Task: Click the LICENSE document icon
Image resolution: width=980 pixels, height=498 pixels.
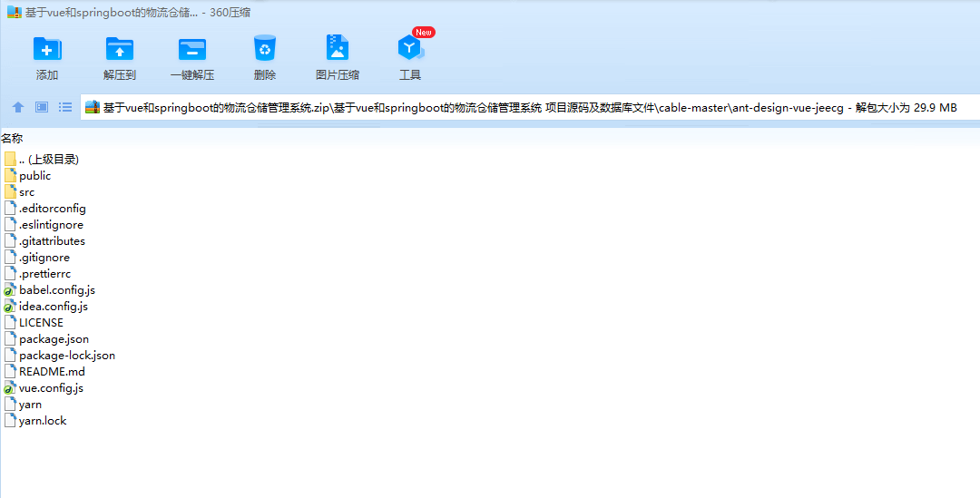Action: (10, 322)
